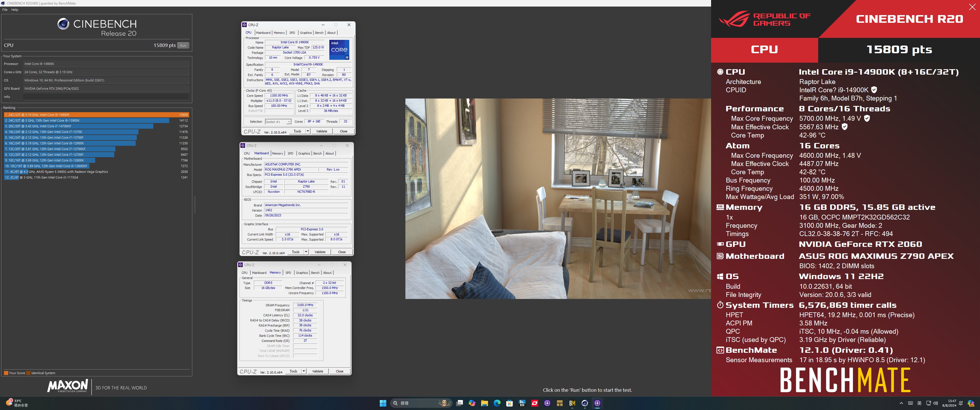Launch Copilot from the taskbar

tap(472, 403)
